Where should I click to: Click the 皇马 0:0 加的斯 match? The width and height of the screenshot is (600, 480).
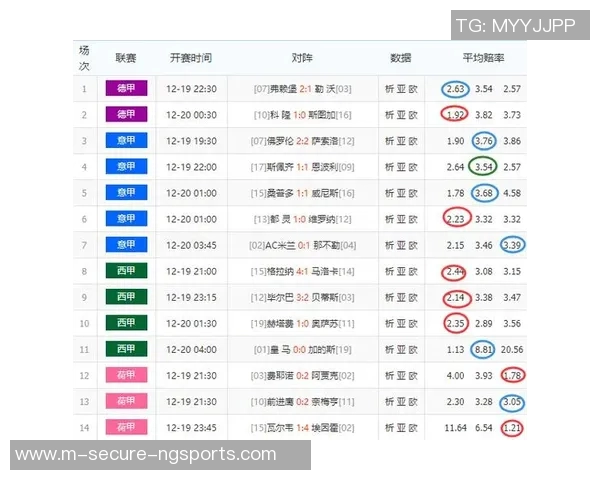point(302,349)
